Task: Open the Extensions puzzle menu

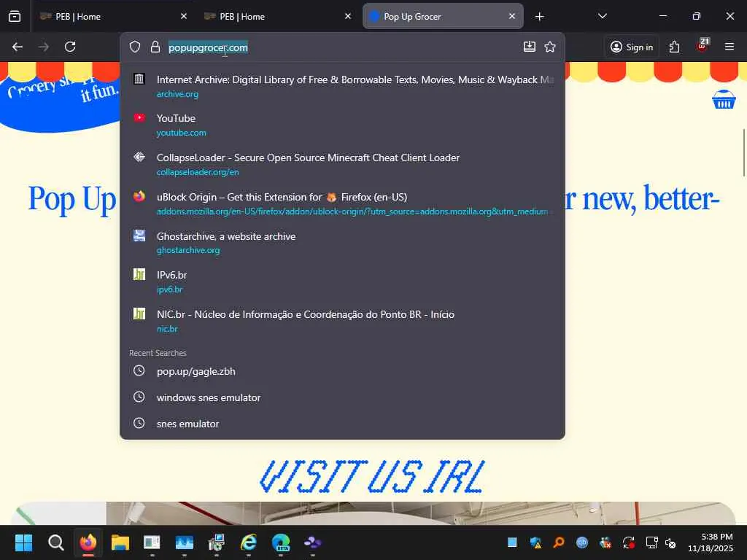Action: (x=674, y=47)
